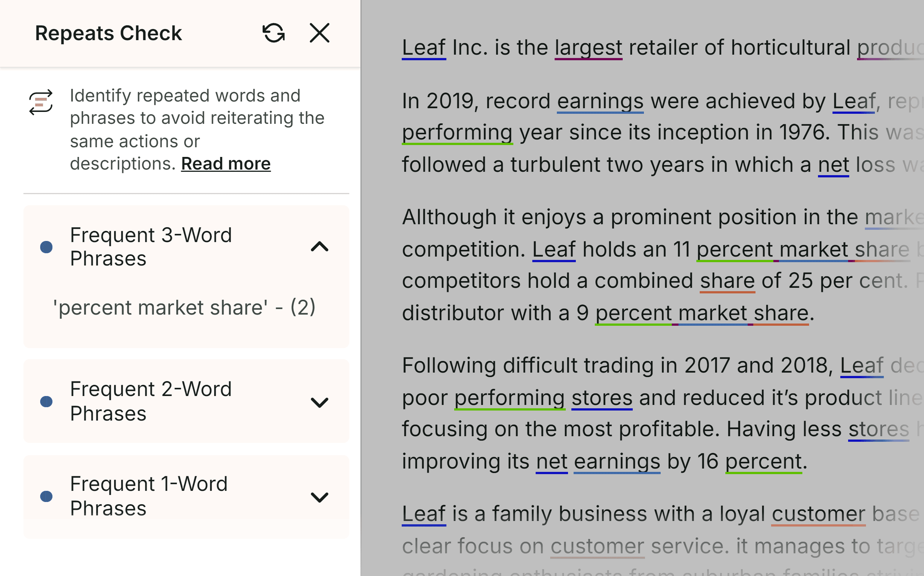Viewport: 924px width, 576px height.
Task: Click the blue dot beside Frequent 3-Word Phrases
Action: coord(46,247)
